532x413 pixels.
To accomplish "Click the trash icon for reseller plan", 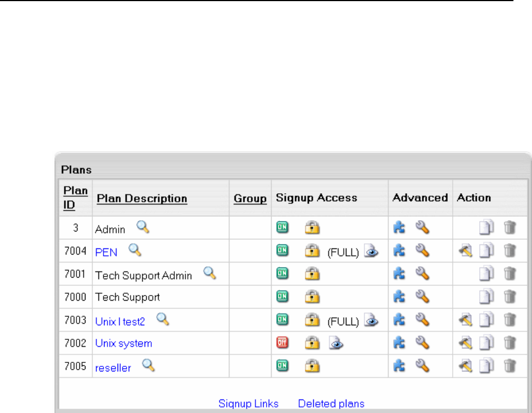I will tap(510, 366).
